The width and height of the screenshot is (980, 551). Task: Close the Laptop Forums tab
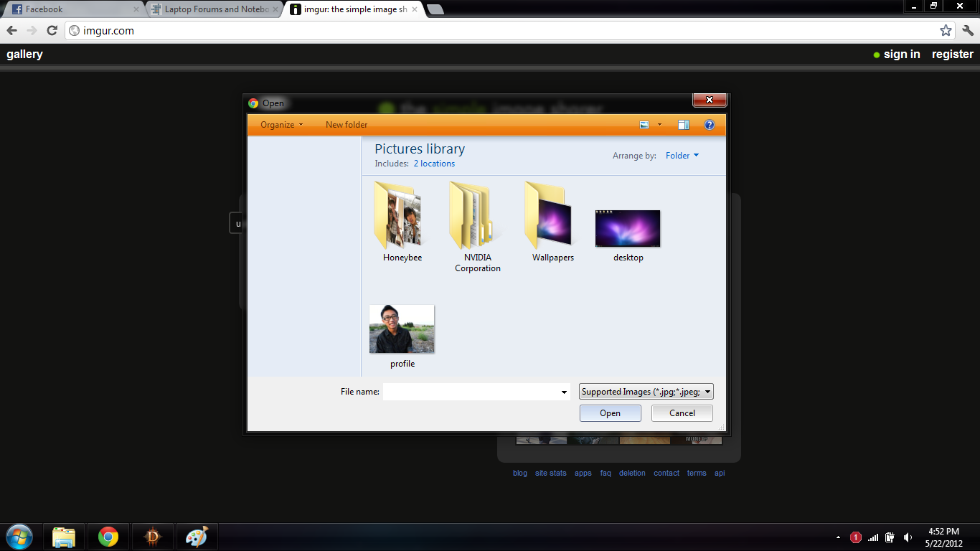[x=275, y=9]
